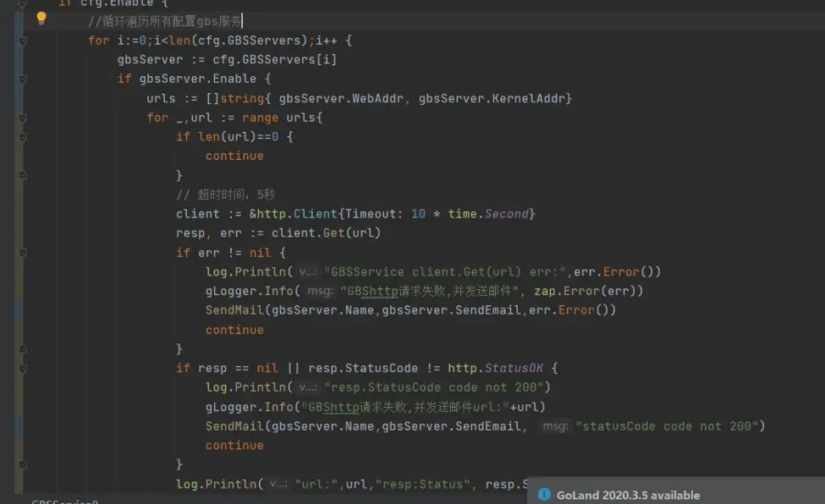This screenshot has width=825, height=504.
Task: Click parameter hint before "resp.StatusCode code not 200"
Action: [x=307, y=387]
